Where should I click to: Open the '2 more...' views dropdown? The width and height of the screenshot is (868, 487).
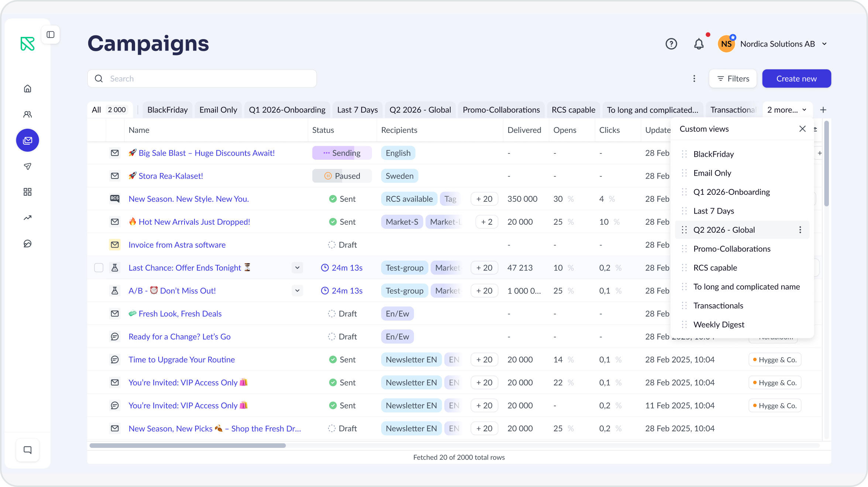[787, 110]
